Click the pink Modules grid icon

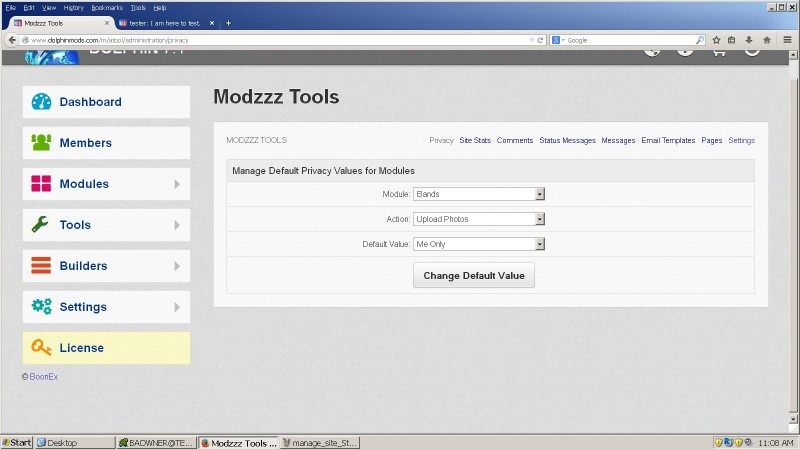pyautogui.click(x=41, y=184)
